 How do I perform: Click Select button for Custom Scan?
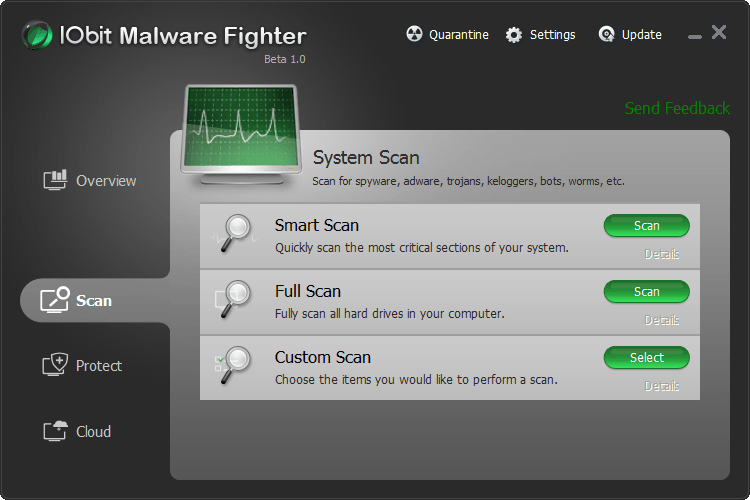pos(647,357)
